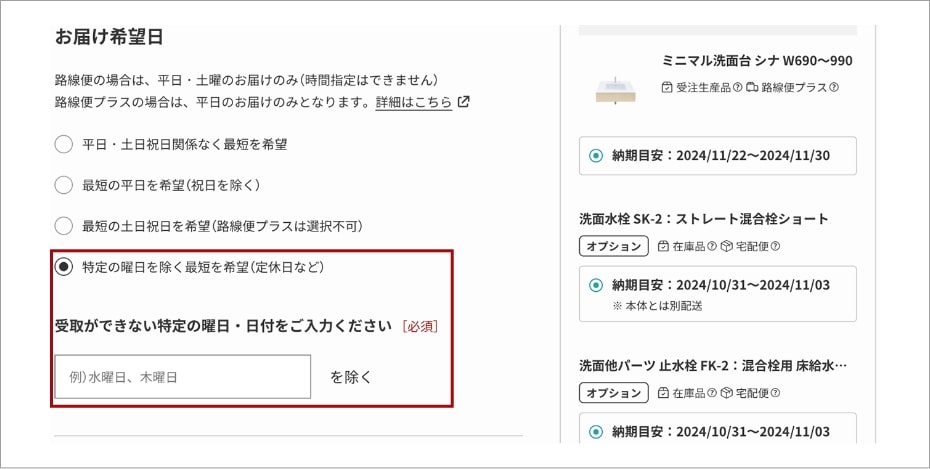This screenshot has width=930, height=469.
Task: Click external link icon beside 詳細はこちら
Action: click(x=464, y=101)
